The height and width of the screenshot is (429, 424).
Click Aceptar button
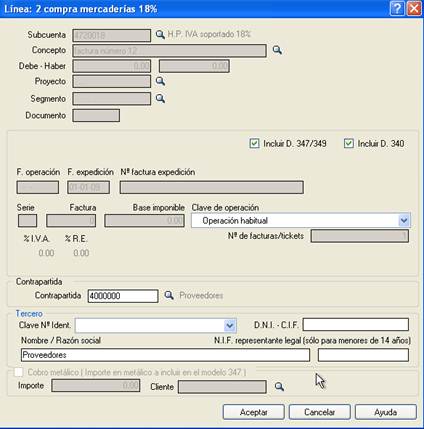(x=253, y=412)
